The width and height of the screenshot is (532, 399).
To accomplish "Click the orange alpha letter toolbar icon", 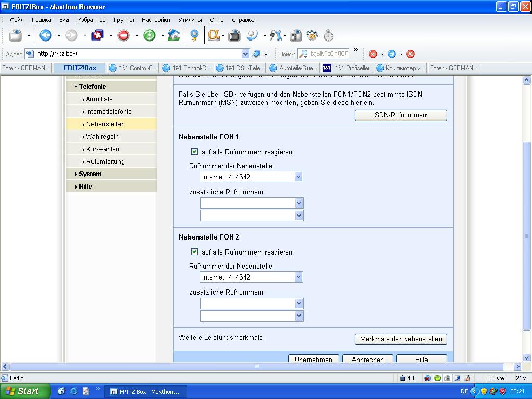I will click(x=214, y=35).
